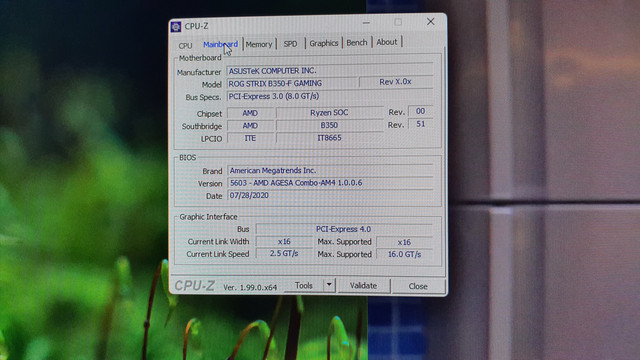Open the Graphics tab

(324, 43)
